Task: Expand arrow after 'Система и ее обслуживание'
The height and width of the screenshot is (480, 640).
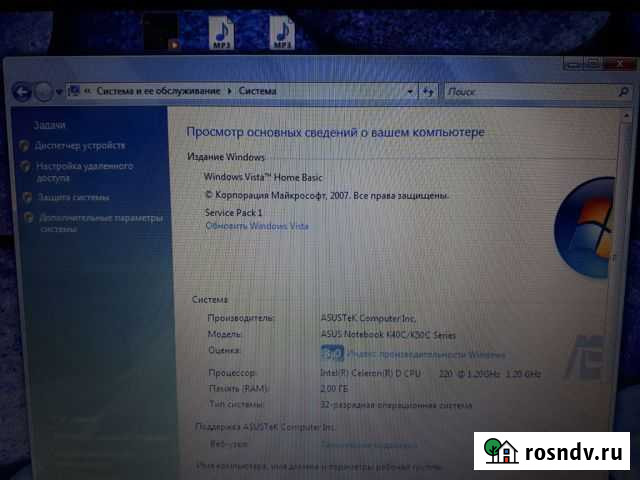Action: [229, 91]
